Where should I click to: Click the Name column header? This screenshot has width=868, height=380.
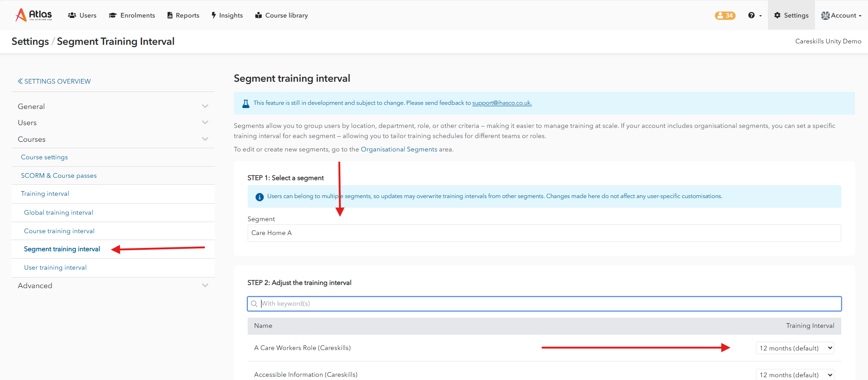pyautogui.click(x=263, y=326)
